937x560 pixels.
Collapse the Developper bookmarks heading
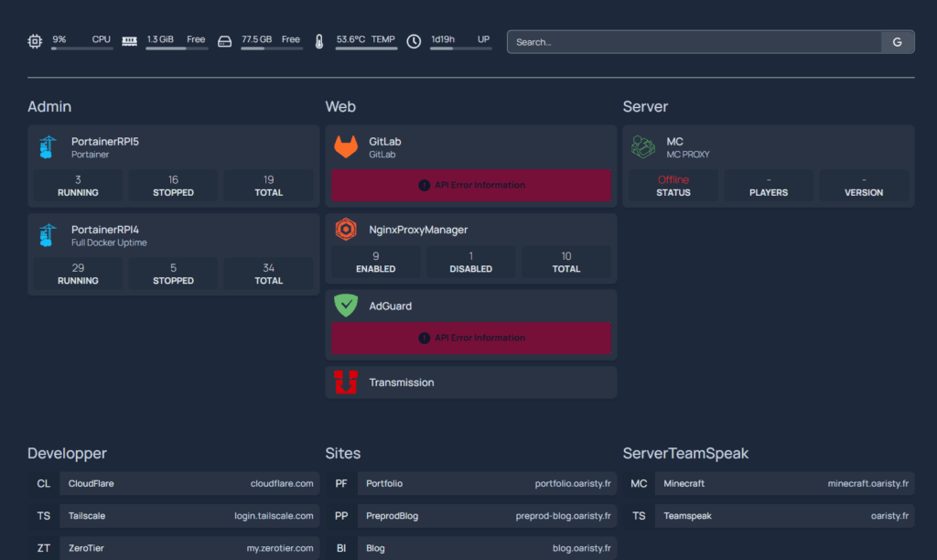click(x=67, y=453)
